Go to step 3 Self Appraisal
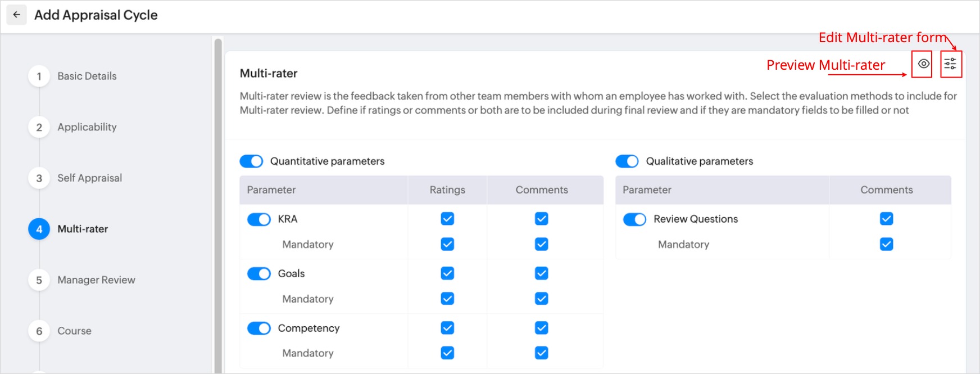Screen dimensions: 980x374 [75, 178]
